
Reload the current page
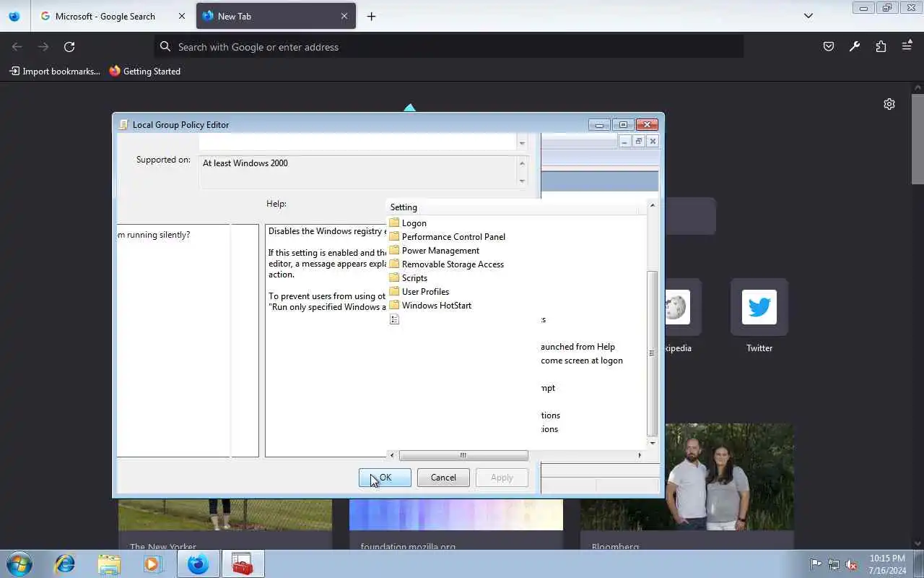coord(69,46)
